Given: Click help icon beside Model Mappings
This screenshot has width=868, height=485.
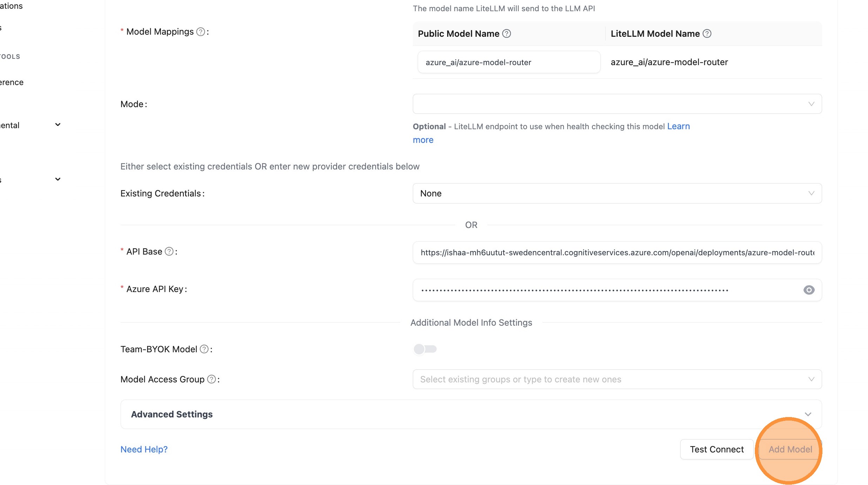Looking at the screenshot, I should click(x=200, y=32).
